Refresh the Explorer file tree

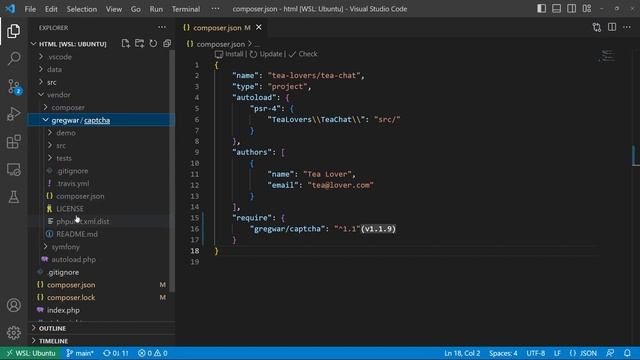[x=153, y=43]
